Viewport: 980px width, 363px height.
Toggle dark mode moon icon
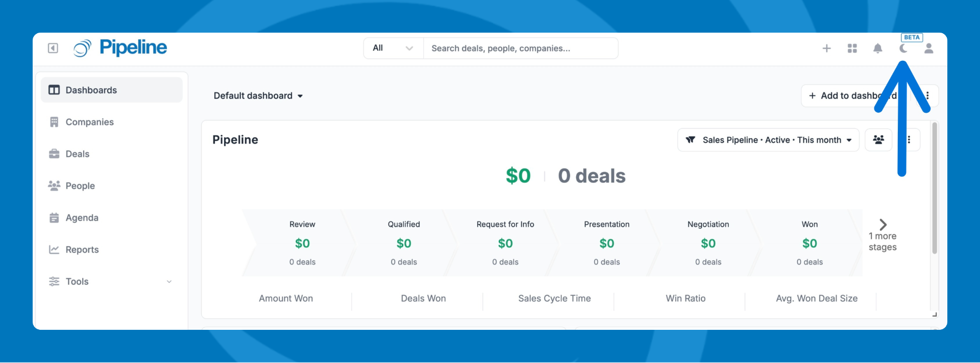pyautogui.click(x=903, y=49)
